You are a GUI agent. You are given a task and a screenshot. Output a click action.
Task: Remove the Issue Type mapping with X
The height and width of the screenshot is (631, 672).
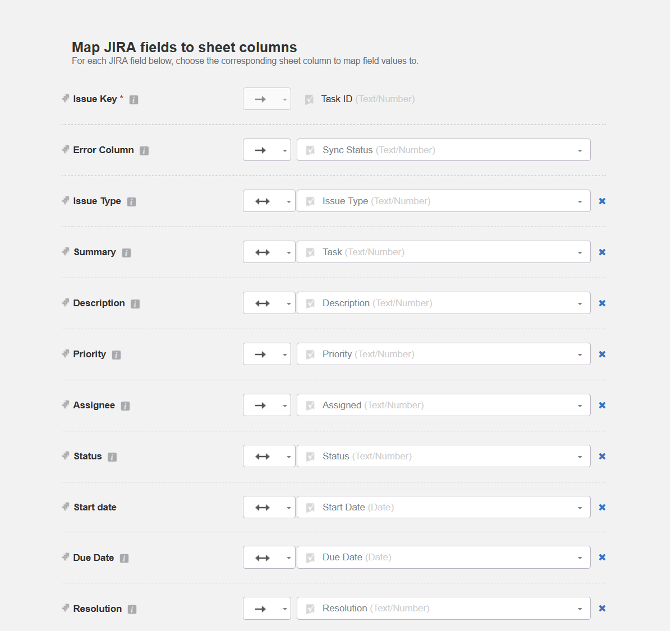tap(602, 201)
